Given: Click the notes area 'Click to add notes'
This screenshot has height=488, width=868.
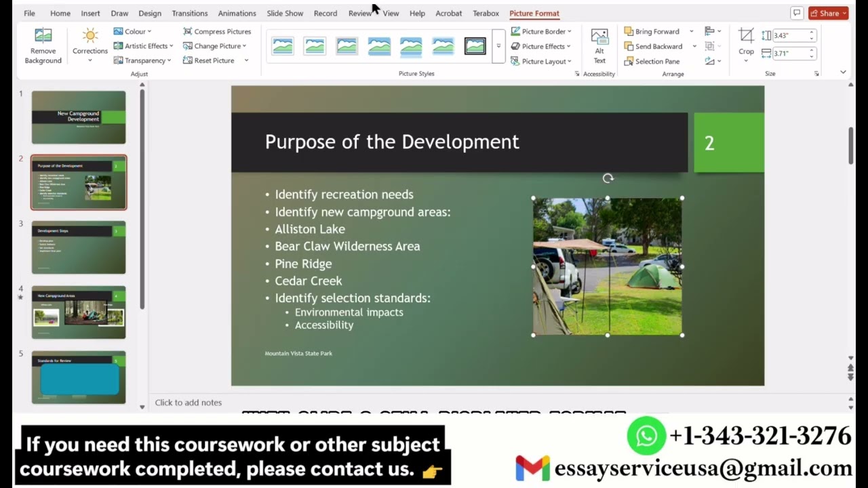Looking at the screenshot, I should click(189, 403).
